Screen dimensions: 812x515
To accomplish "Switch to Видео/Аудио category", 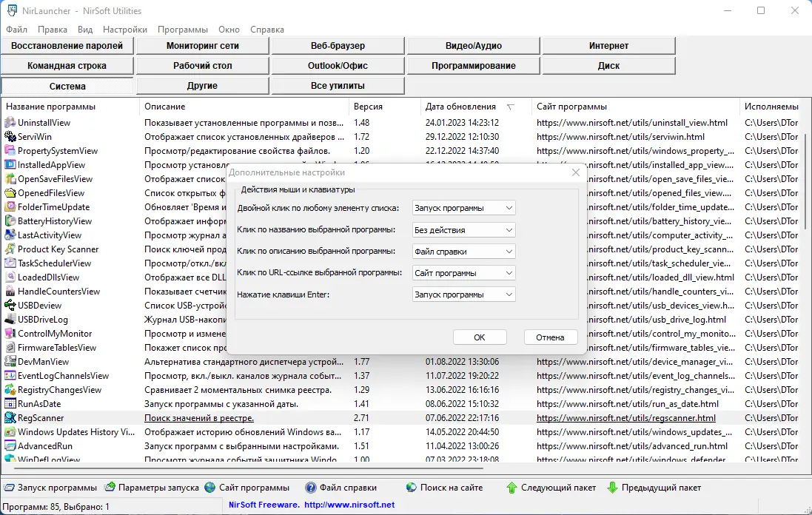I will (x=473, y=46).
